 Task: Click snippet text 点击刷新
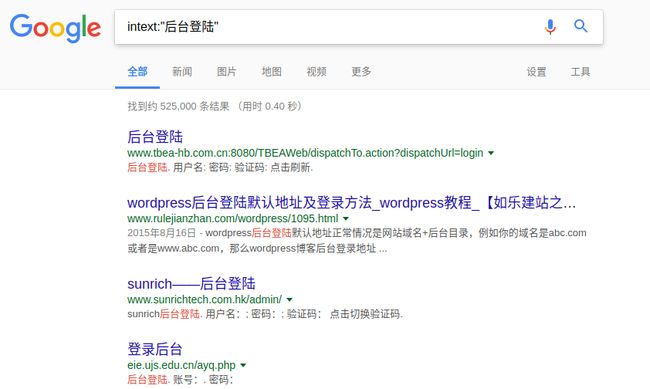pos(290,168)
